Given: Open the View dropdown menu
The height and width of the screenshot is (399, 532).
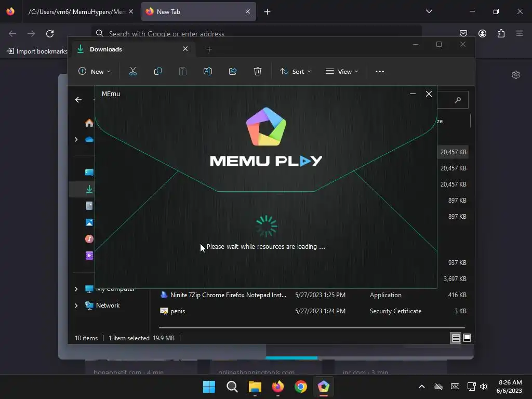Looking at the screenshot, I should click(x=342, y=71).
